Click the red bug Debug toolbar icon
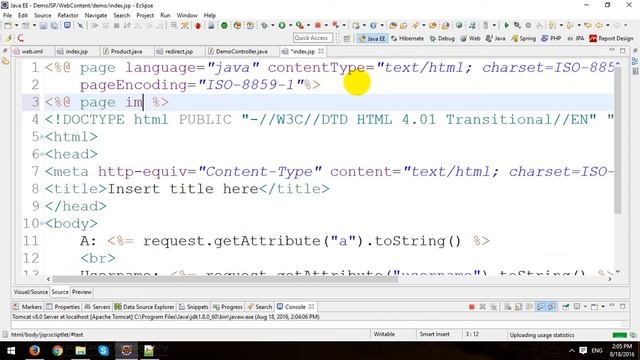Image resolution: width=640 pixels, height=360 pixels. pos(198,26)
